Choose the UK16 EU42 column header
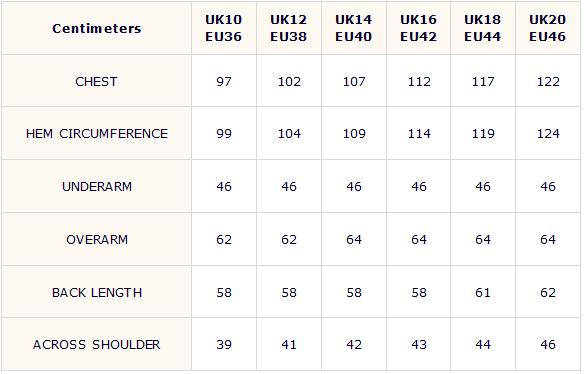This screenshot has width=584, height=374. click(418, 28)
